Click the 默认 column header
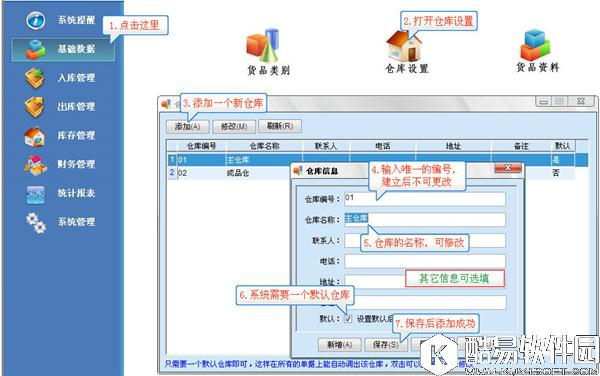600x376 pixels. [x=562, y=146]
